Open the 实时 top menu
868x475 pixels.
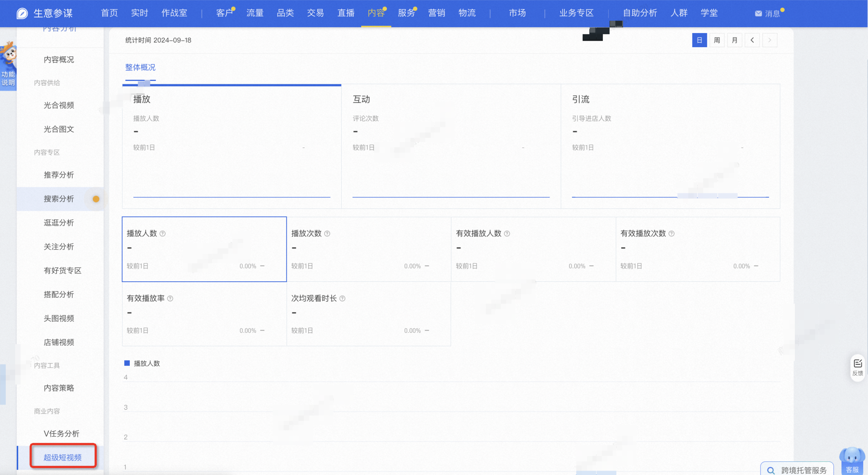[139, 13]
